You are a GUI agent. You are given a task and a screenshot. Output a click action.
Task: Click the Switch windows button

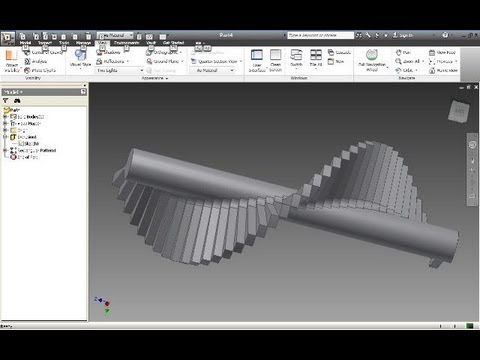click(x=296, y=58)
